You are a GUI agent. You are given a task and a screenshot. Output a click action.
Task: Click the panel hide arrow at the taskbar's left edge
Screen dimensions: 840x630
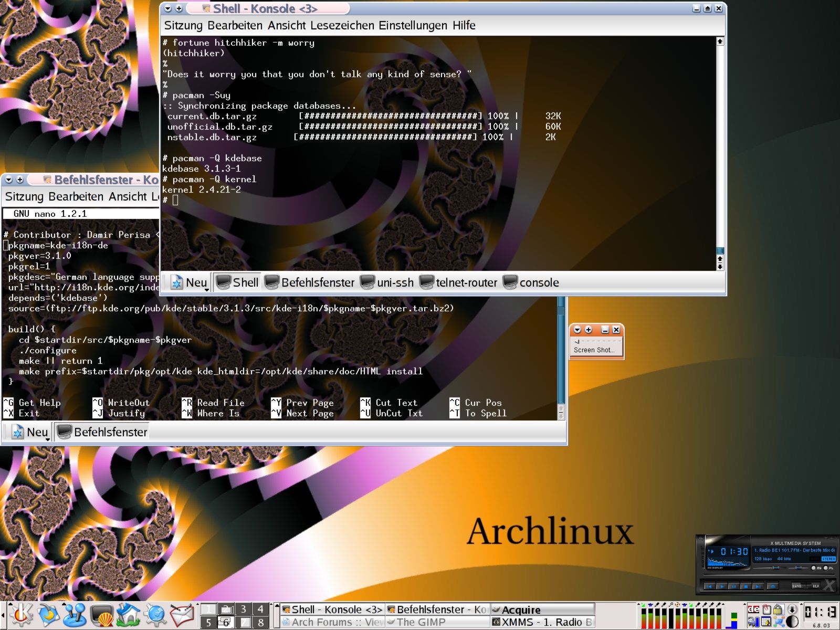3,615
